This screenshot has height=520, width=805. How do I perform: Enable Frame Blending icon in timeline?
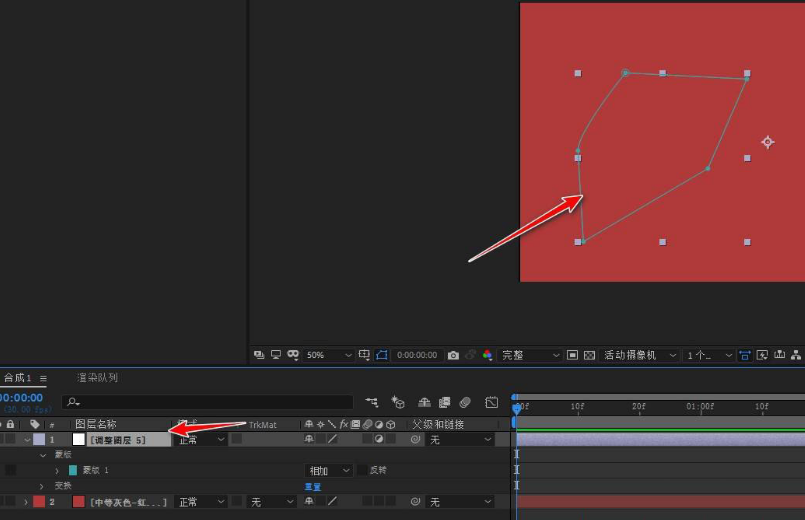pyautogui.click(x=445, y=402)
